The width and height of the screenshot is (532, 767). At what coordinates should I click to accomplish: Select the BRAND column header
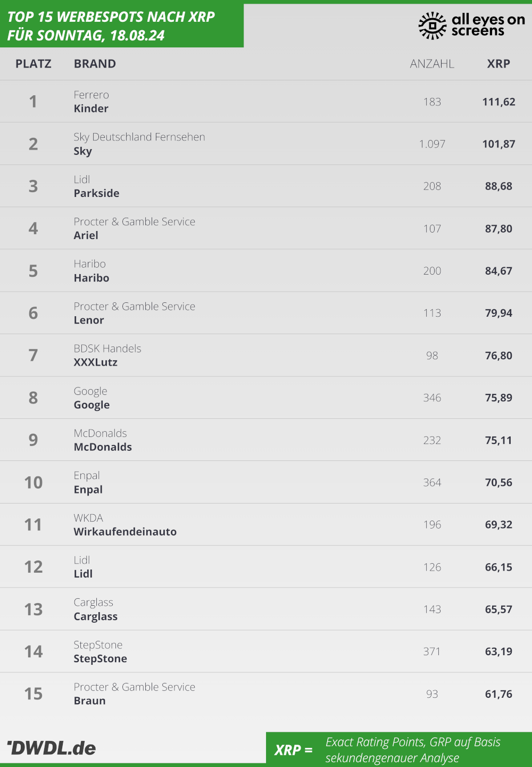click(x=95, y=64)
